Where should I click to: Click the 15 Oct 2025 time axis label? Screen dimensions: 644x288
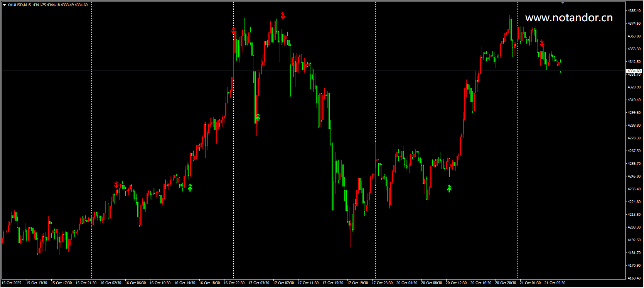(x=12, y=283)
